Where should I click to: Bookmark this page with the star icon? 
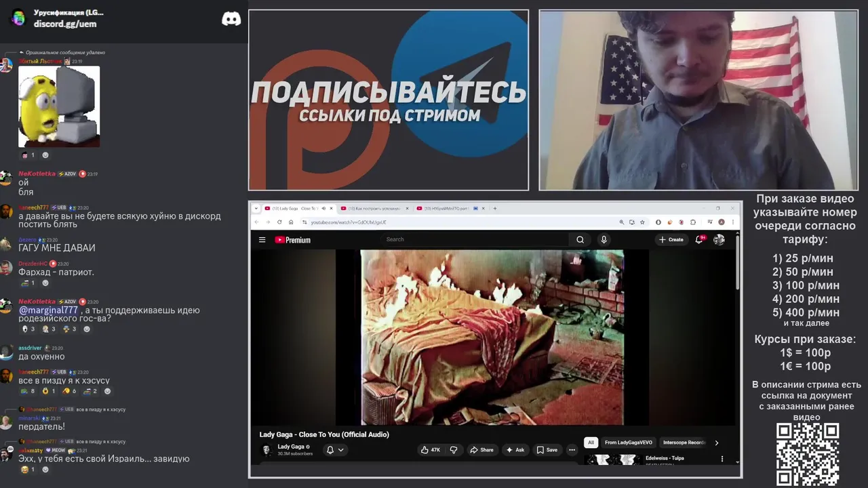pyautogui.click(x=642, y=222)
